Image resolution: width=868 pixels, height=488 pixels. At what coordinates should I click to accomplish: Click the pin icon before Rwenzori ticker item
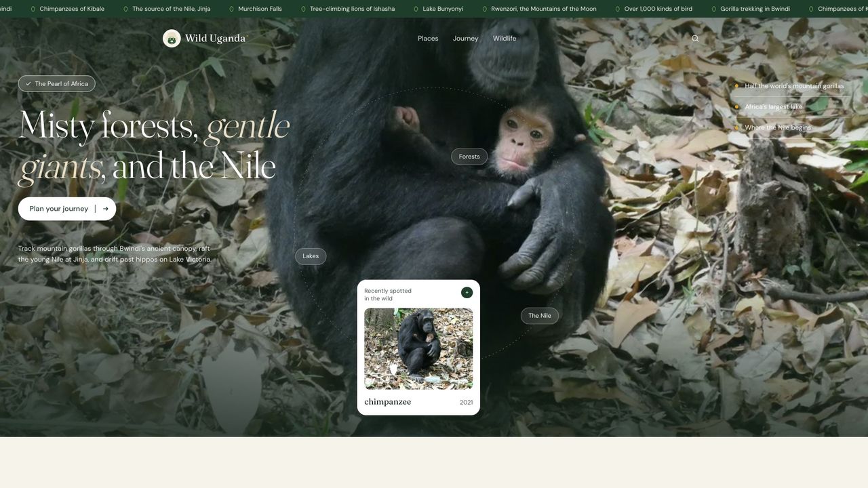tap(484, 9)
